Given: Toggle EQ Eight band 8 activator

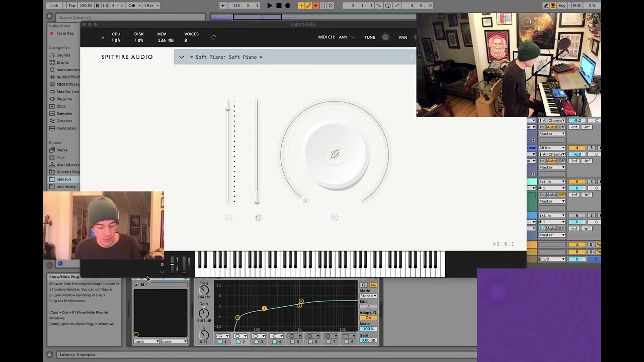Looking at the screenshot, I should (x=347, y=342).
